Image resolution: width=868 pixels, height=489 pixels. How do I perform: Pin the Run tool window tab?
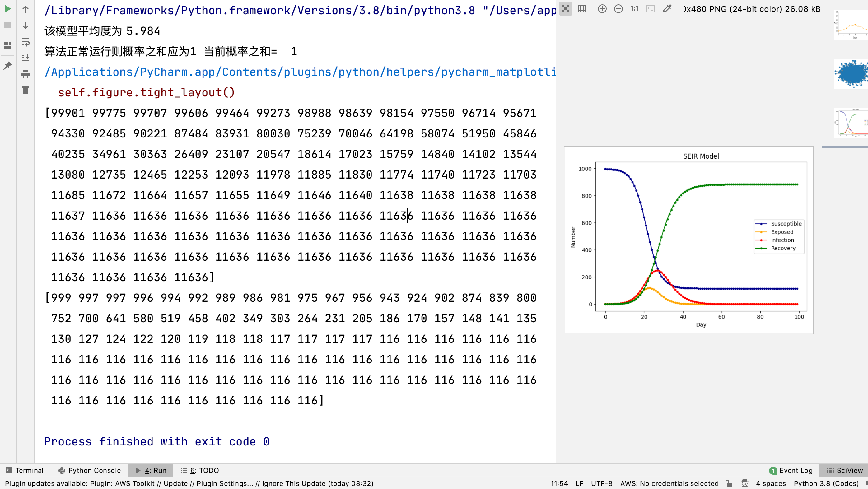click(x=7, y=65)
